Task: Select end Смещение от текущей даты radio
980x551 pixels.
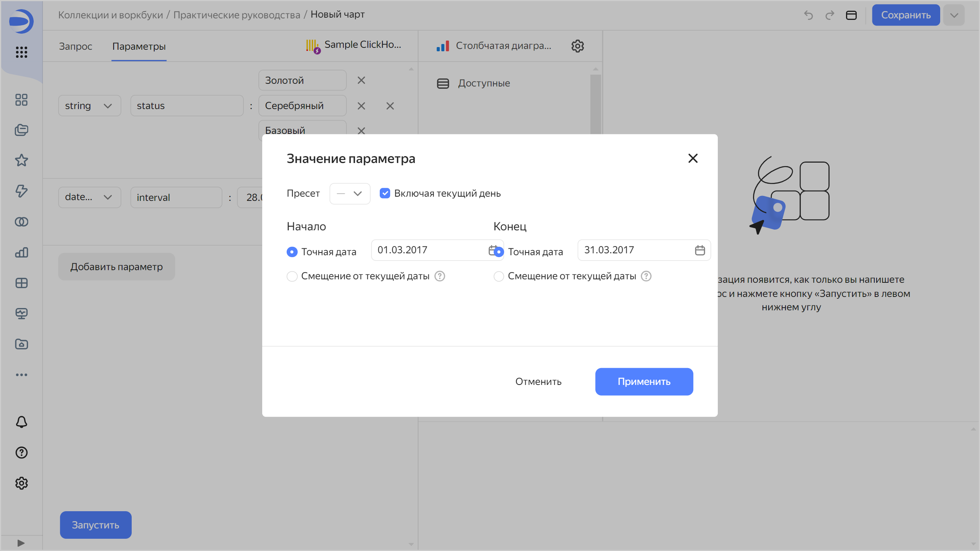Action: 498,276
